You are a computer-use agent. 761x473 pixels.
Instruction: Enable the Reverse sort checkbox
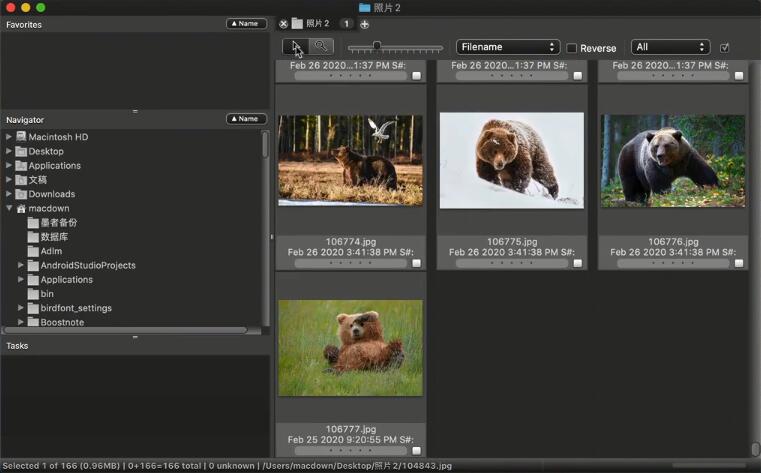[x=572, y=48]
